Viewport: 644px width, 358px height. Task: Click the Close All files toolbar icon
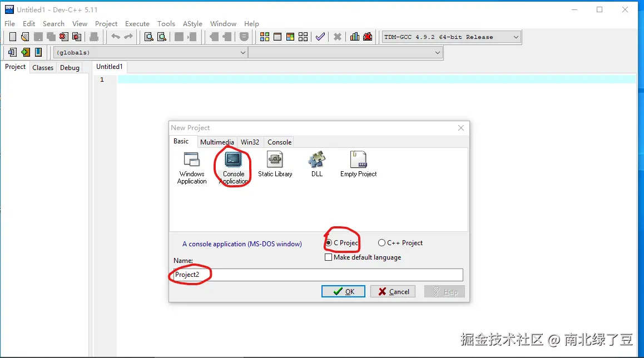[x=76, y=37]
